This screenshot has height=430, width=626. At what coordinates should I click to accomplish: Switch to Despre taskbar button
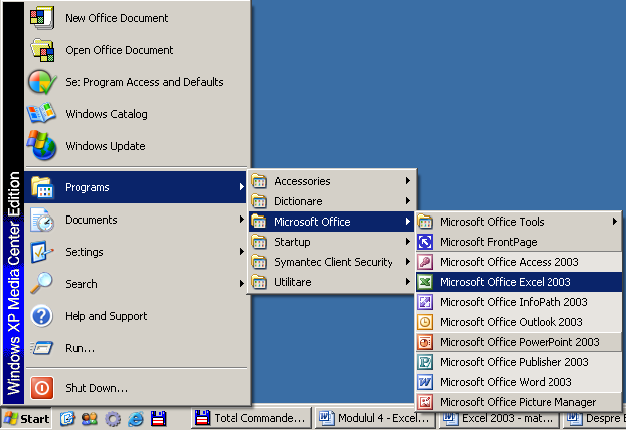[594, 418]
